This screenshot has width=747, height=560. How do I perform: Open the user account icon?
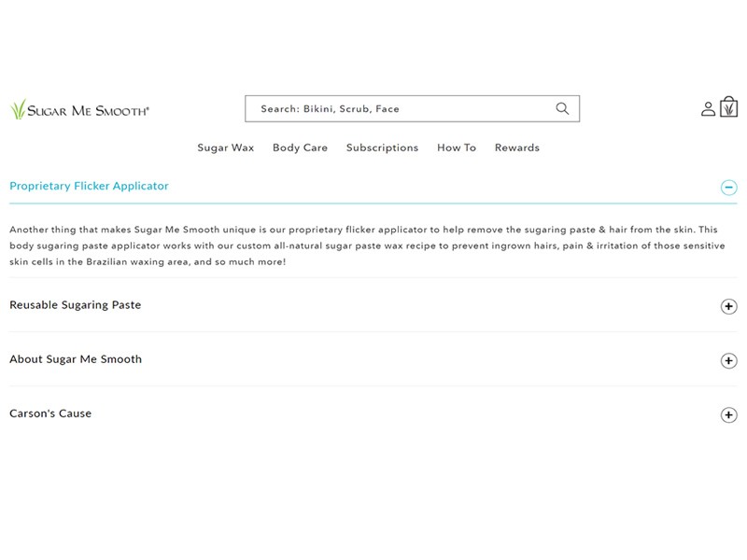(x=708, y=109)
